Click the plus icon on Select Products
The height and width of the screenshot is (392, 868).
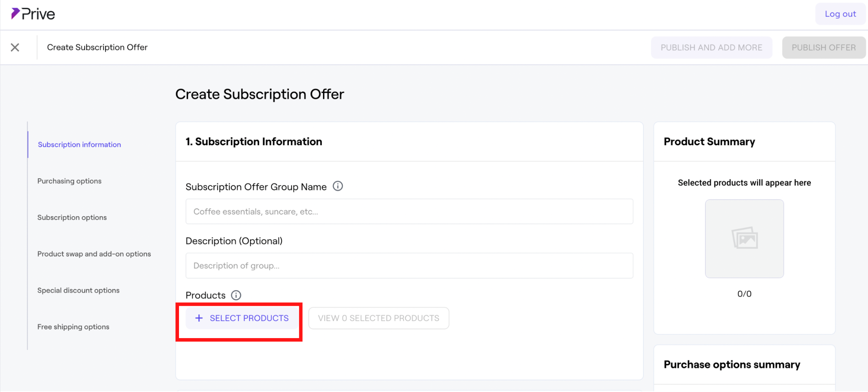(x=199, y=318)
